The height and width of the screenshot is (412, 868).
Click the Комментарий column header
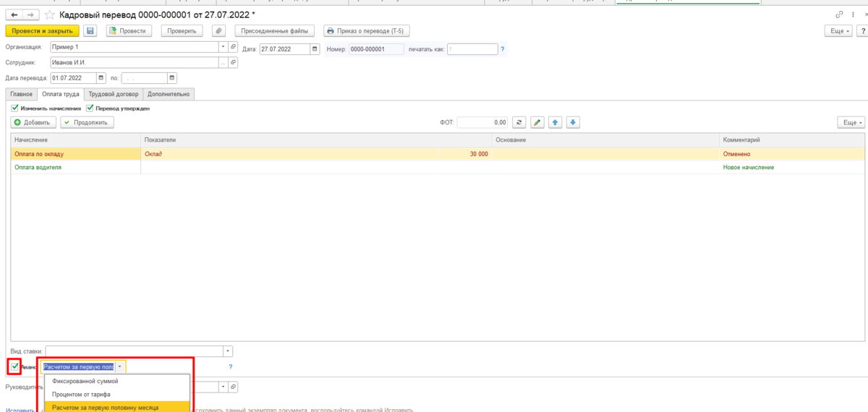coord(792,140)
